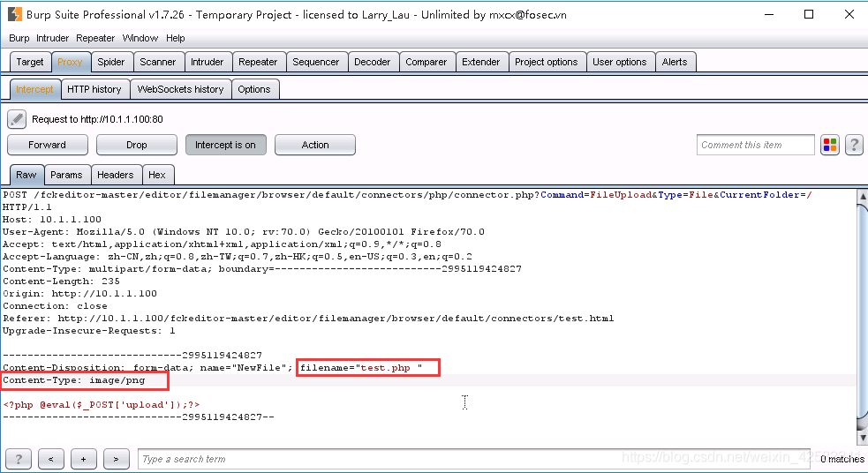Click the Referer header line
Viewport: 868px width, 473px height.
click(308, 318)
